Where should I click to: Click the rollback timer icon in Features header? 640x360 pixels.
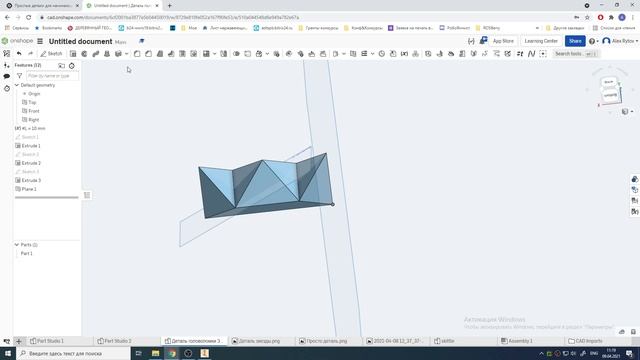click(x=72, y=65)
